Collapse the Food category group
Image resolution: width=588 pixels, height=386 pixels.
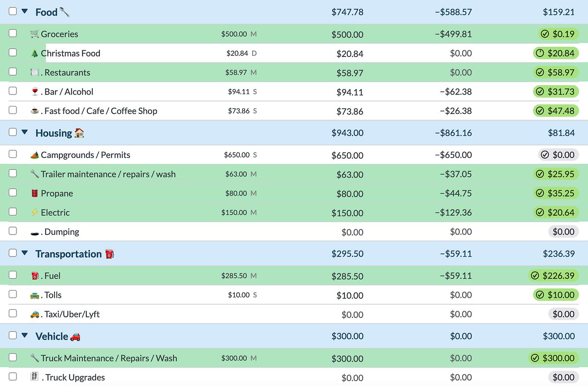tap(25, 11)
